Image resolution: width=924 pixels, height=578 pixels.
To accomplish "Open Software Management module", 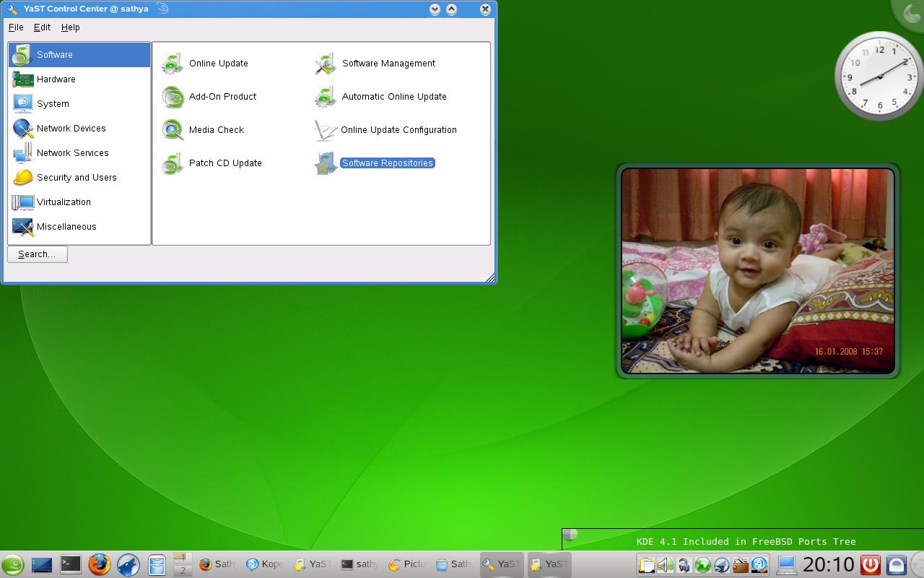I will [375, 64].
